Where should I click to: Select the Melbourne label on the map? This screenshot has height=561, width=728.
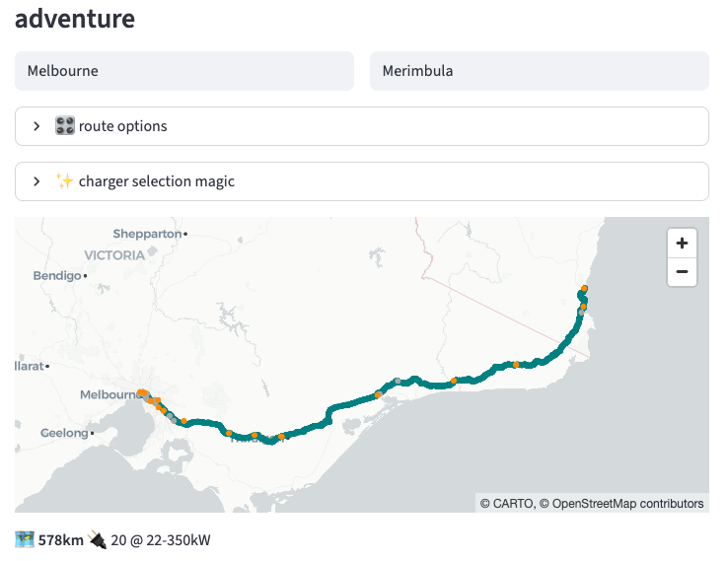107,394
